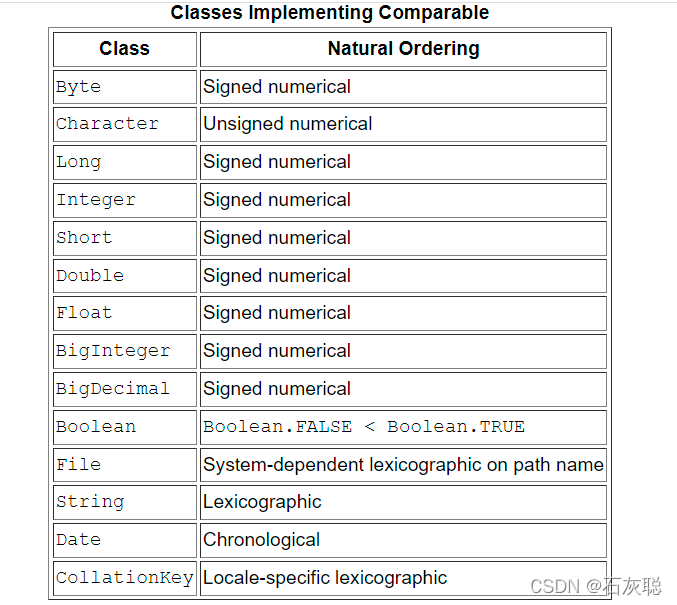
Task: Select the BigDecimal class cell
Action: pos(125,390)
